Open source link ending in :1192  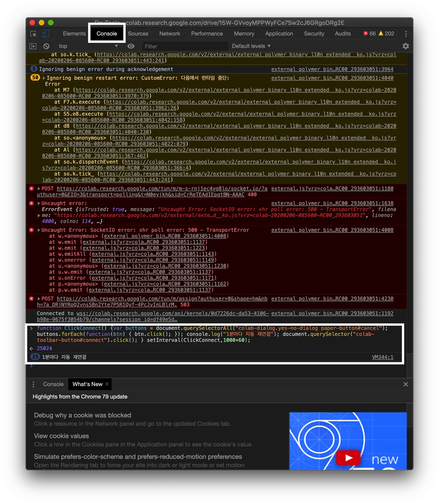tap(332, 313)
